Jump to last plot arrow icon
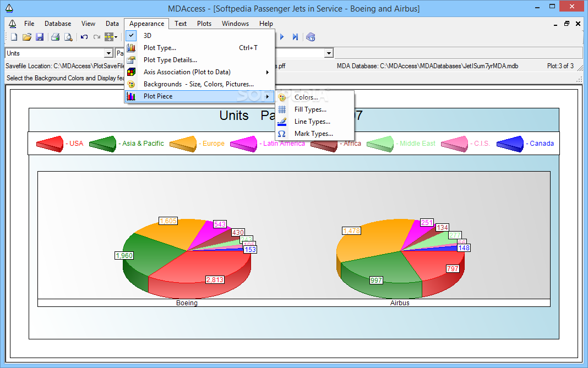The height and width of the screenshot is (368, 588). 295,37
